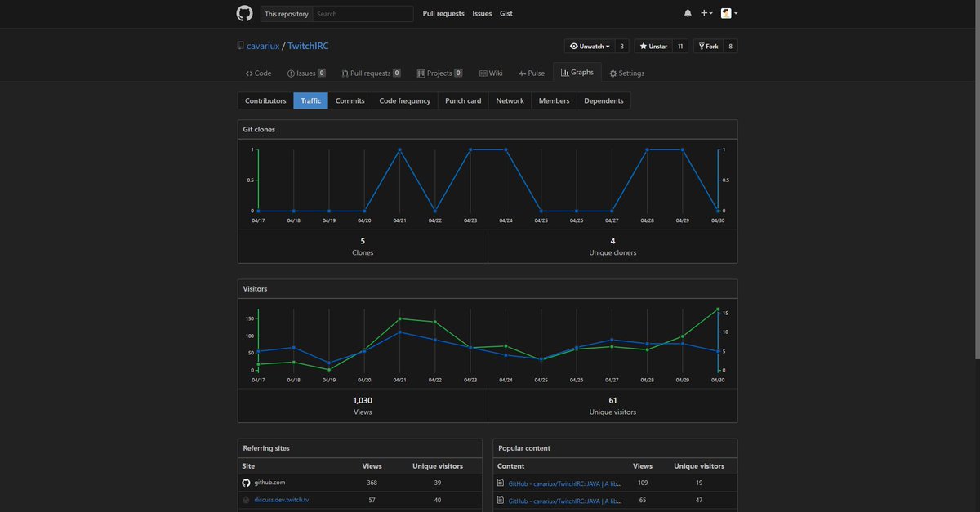Click the Fork button

708,46
